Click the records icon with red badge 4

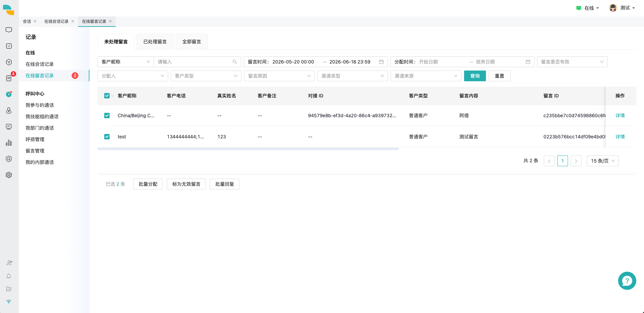coord(9,78)
